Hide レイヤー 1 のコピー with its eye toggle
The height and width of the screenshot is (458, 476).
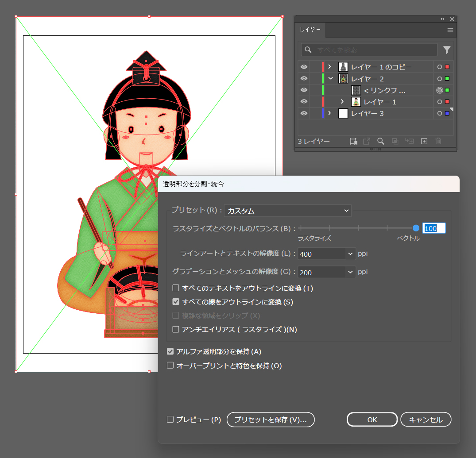304,66
